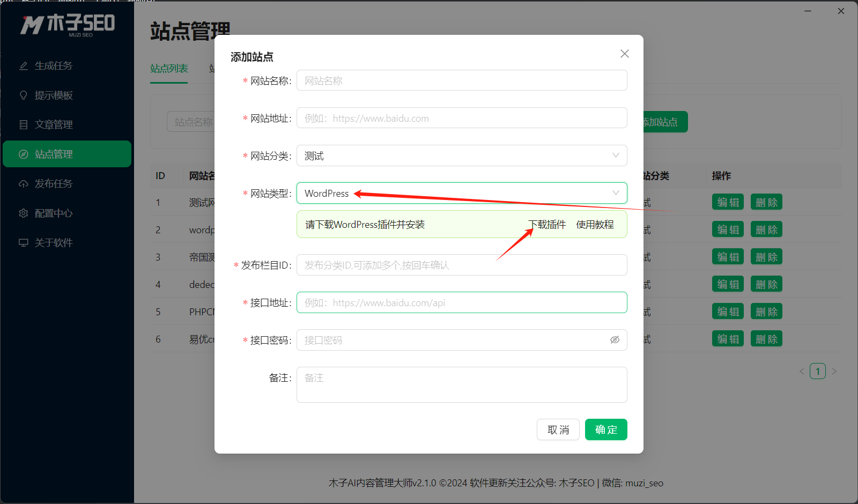
Task: Close the application window
Action: click(841, 11)
